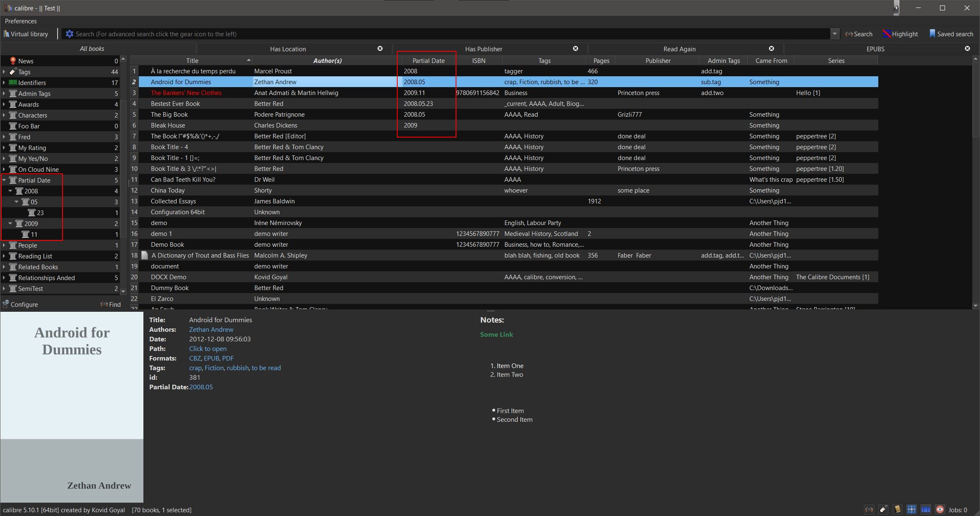Toggle the Cover browser icon in status bar
980x516 pixels.
tap(925, 509)
